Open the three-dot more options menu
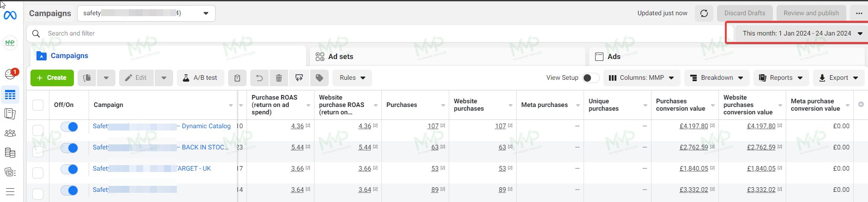Viewport: 868px width, 202px height. coord(859,13)
